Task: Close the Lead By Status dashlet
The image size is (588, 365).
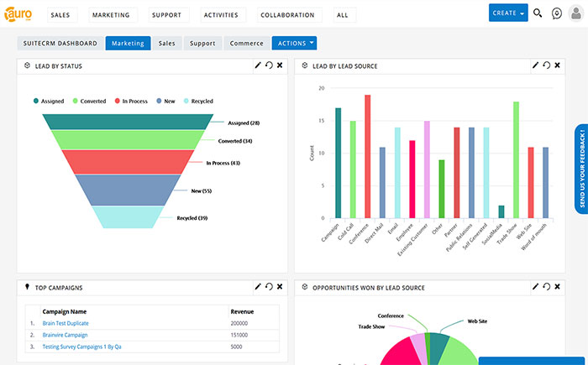Action: [280, 65]
